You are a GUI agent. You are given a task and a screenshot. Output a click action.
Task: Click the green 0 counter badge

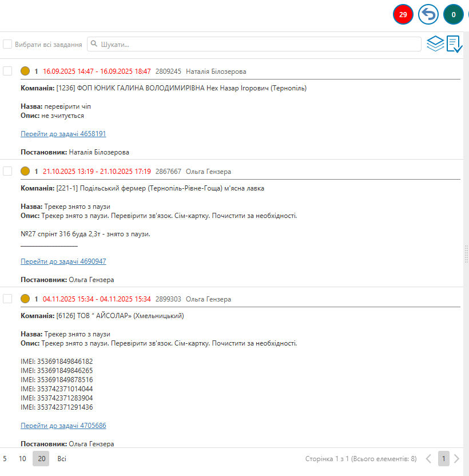click(x=453, y=14)
